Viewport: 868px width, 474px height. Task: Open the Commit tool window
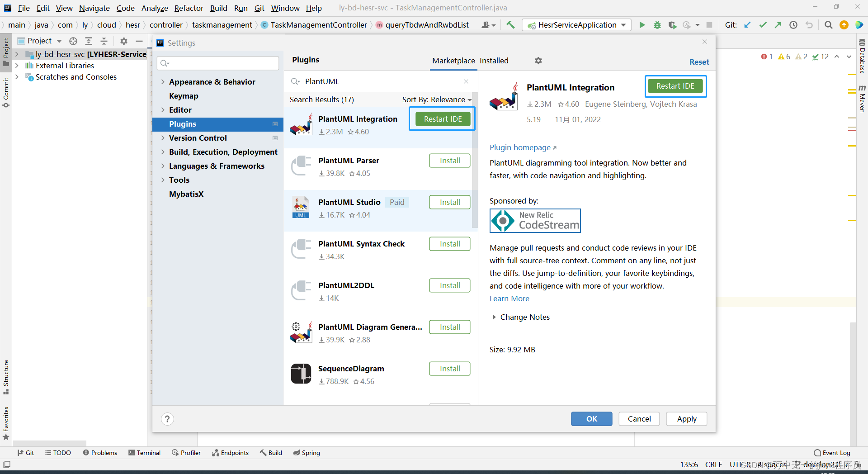coord(6,93)
